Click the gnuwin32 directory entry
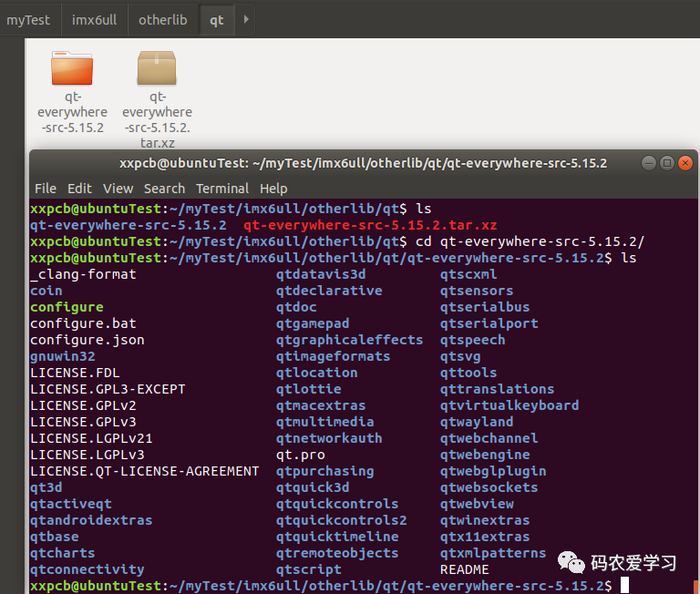Screen dimensions: 700x594 coord(63,356)
